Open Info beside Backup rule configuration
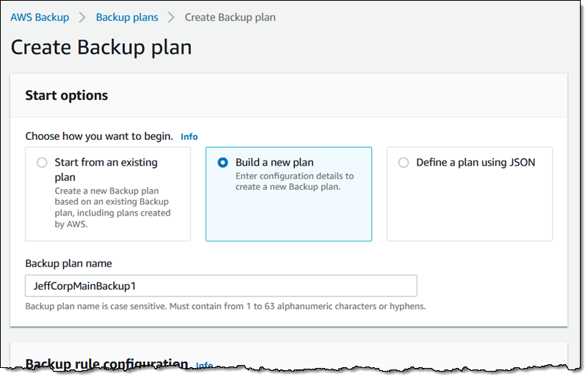This screenshot has width=588, height=379. 204,365
